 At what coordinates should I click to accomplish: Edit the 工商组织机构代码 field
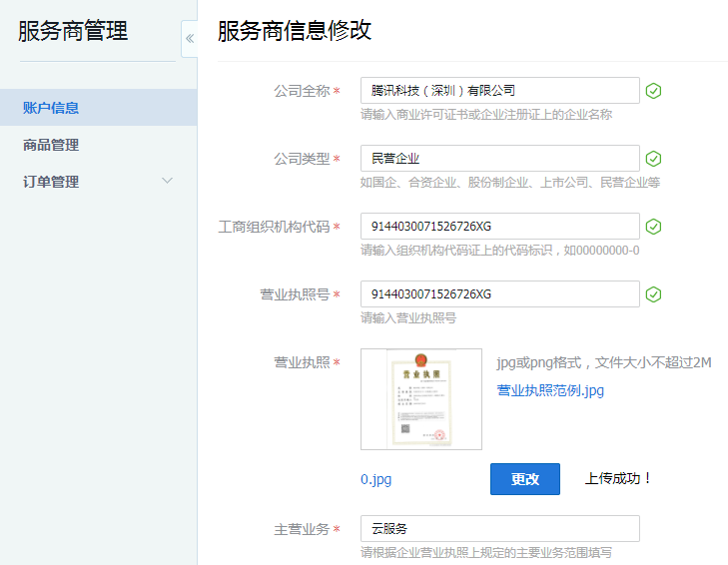coord(499,227)
